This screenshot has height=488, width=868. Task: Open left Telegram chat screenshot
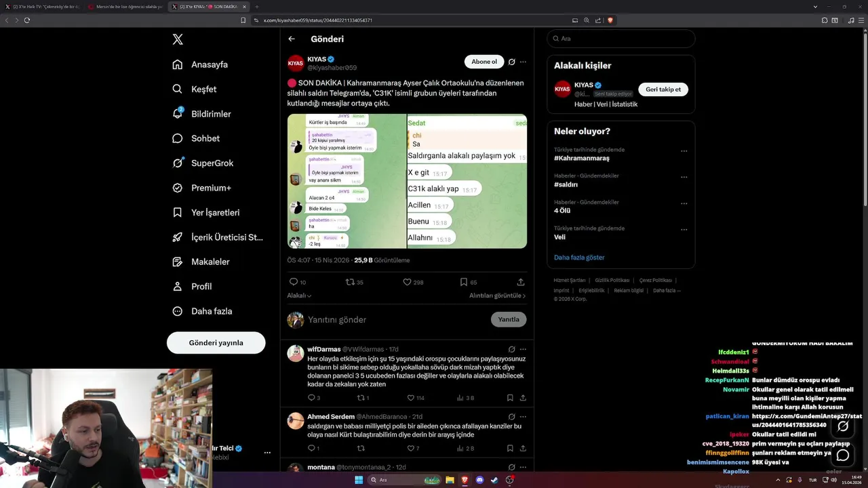347,181
